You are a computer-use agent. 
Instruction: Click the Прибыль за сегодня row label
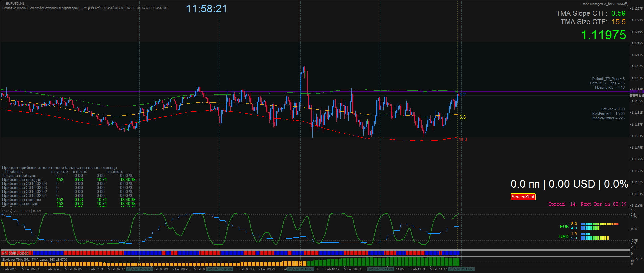point(21,180)
